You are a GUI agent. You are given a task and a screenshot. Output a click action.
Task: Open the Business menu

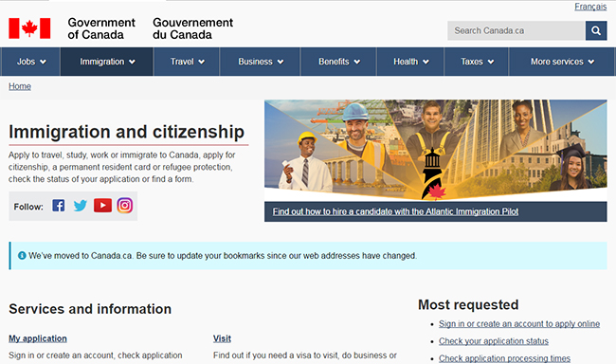click(260, 62)
